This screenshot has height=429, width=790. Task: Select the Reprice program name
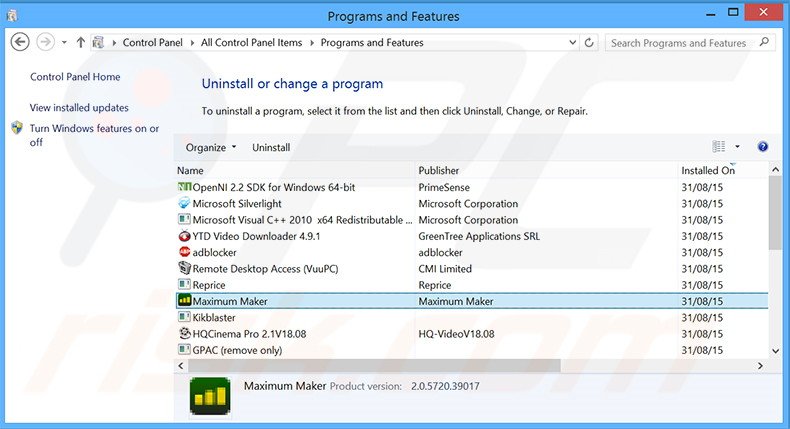pos(209,285)
